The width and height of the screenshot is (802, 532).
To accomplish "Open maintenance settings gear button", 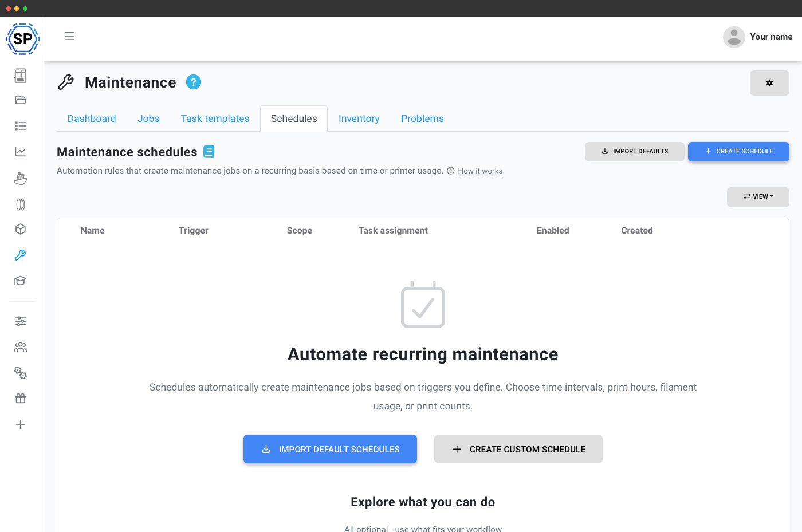I will (769, 83).
